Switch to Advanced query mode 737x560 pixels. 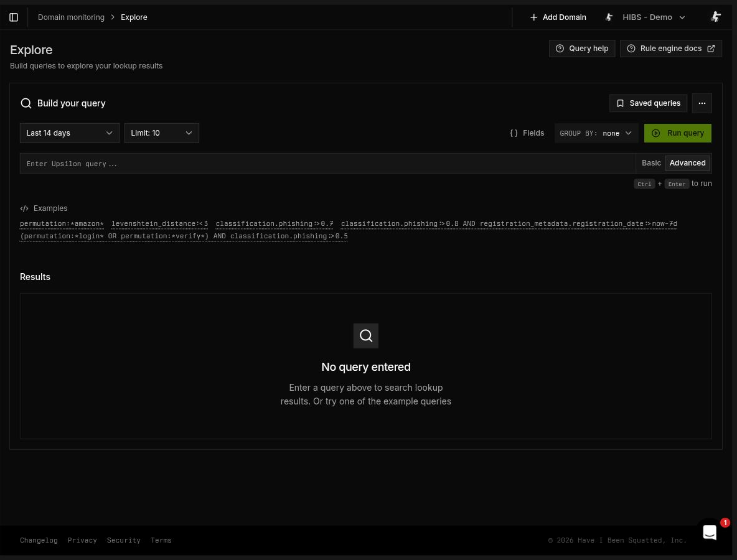[x=687, y=163]
